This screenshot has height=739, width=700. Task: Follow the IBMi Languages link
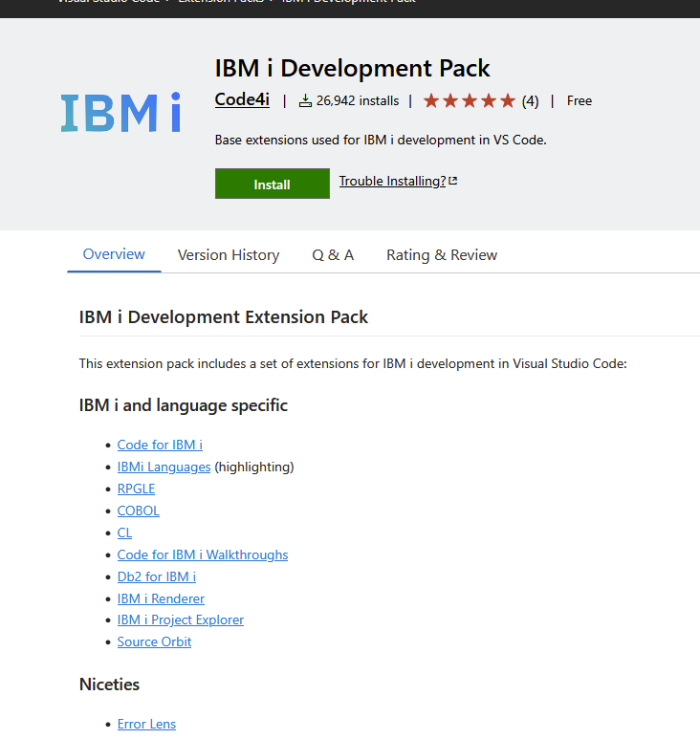(x=164, y=467)
